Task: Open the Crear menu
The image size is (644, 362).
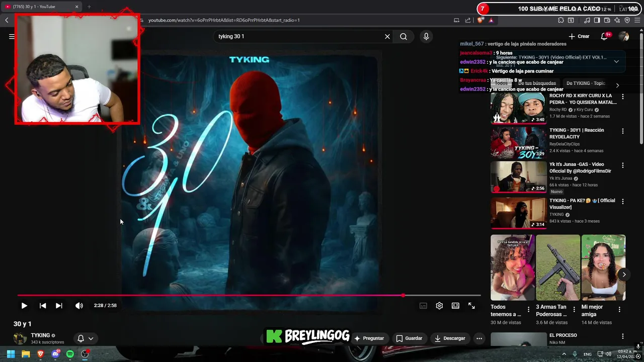Action: click(579, 36)
